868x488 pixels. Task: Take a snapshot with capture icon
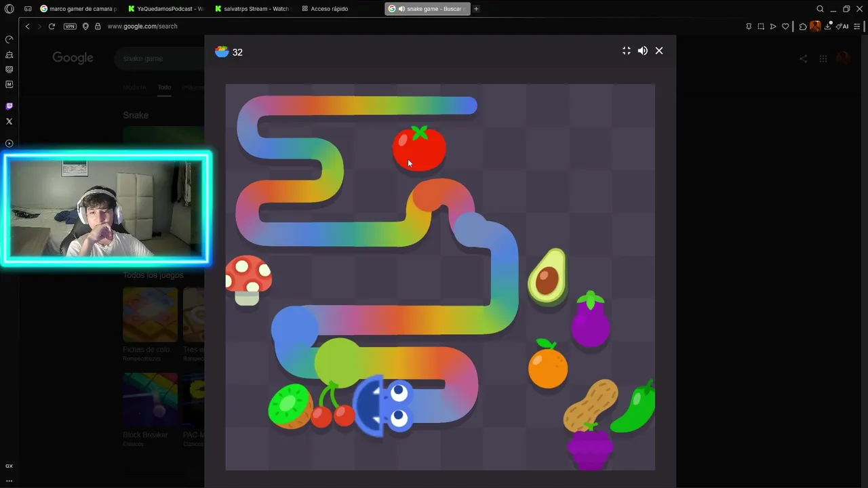coord(761,26)
